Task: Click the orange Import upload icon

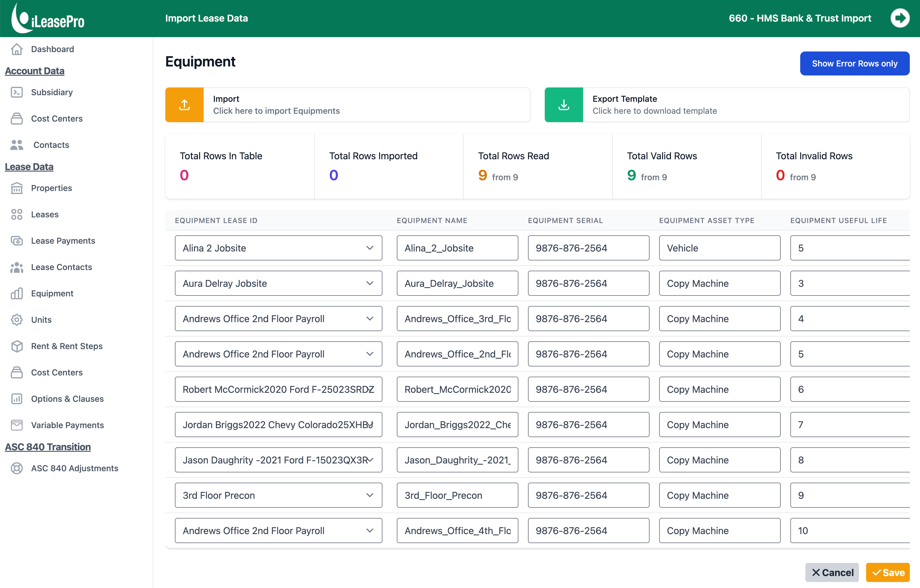Action: point(184,105)
